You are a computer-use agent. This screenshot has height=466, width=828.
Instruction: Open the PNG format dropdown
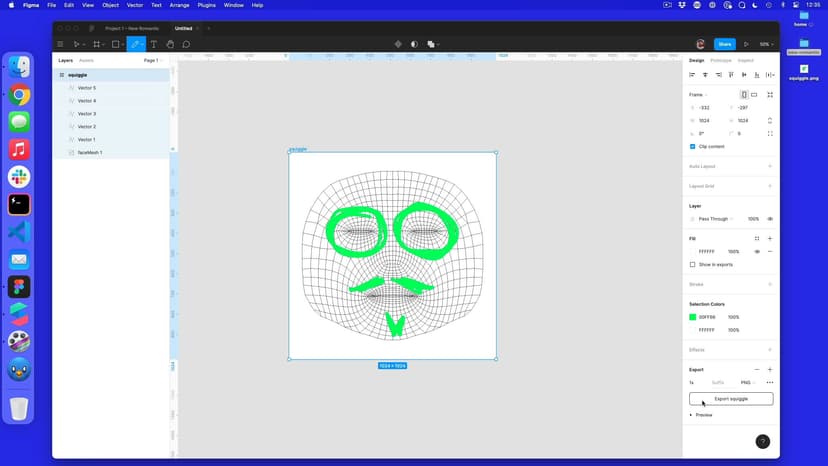[x=748, y=383]
